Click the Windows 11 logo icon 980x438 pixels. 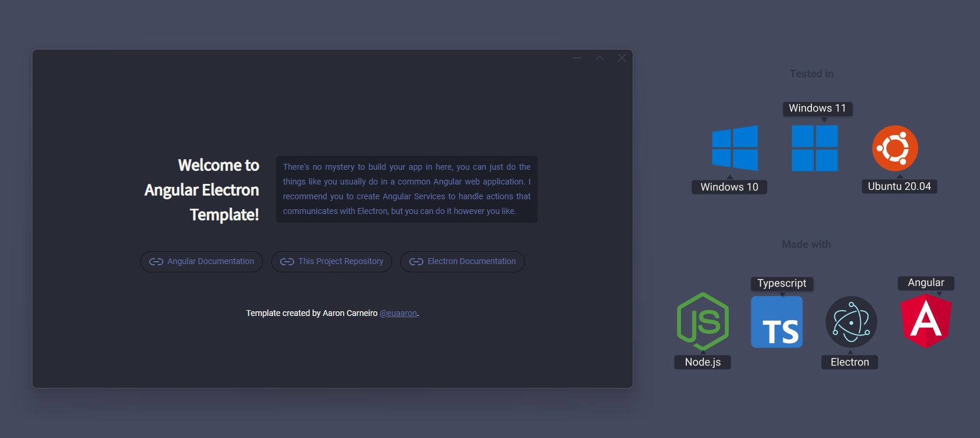click(815, 148)
